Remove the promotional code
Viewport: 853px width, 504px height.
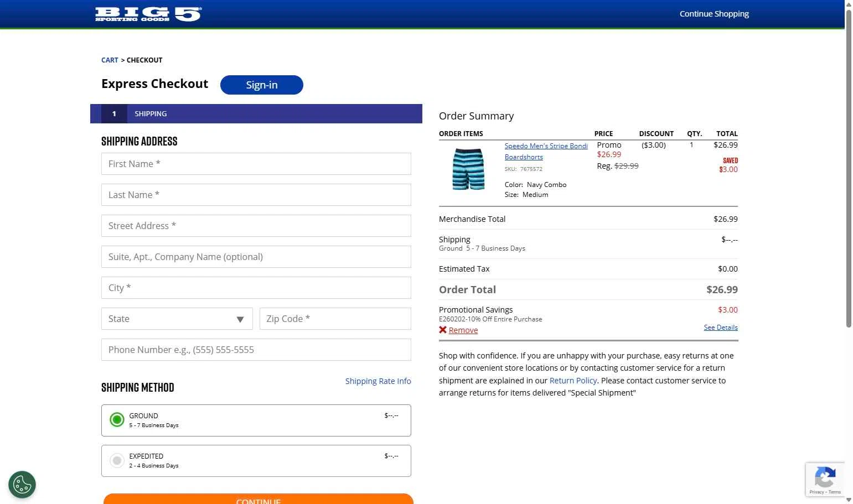click(x=463, y=330)
